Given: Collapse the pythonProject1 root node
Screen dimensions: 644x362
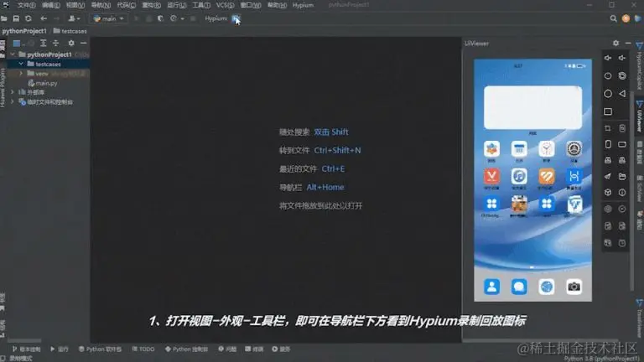Looking at the screenshot, I should pos(13,54).
